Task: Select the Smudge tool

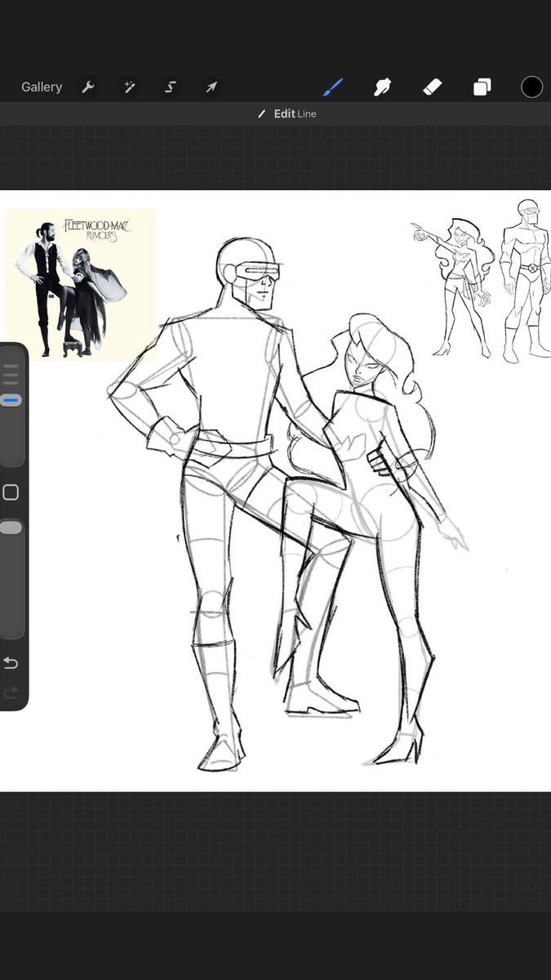Action: pos(383,87)
